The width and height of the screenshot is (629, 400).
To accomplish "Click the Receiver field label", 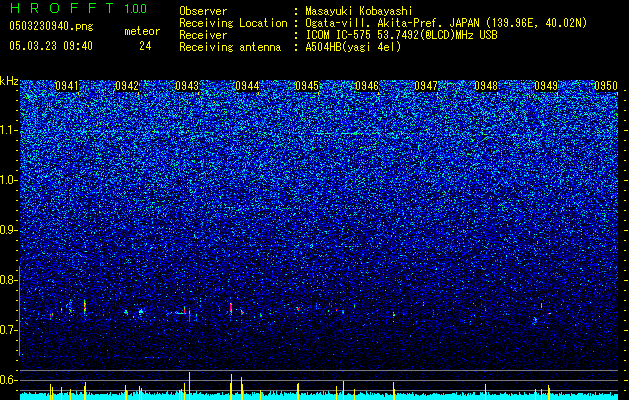I will pyautogui.click(x=203, y=35).
